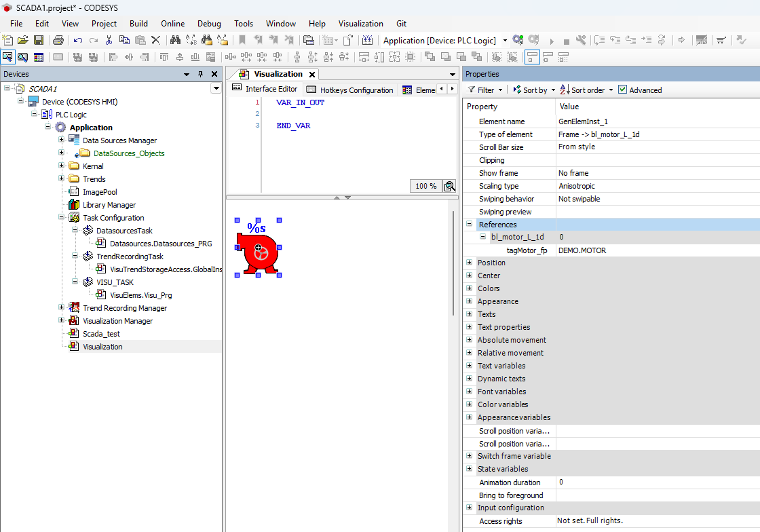760x532 pixels.
Task: Click the Copy toolbar icon
Action: coord(125,40)
